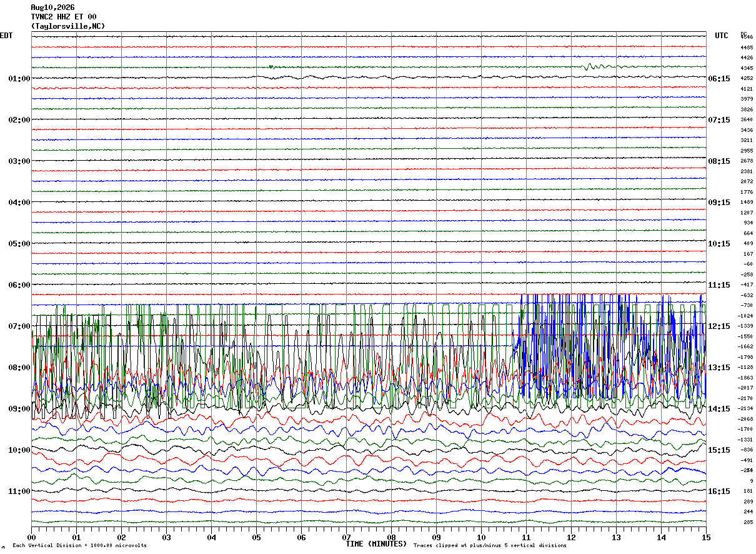756x554 pixels.
Task: Click the TVNC2 HHZ ET 00 station header
Action: [x=64, y=17]
